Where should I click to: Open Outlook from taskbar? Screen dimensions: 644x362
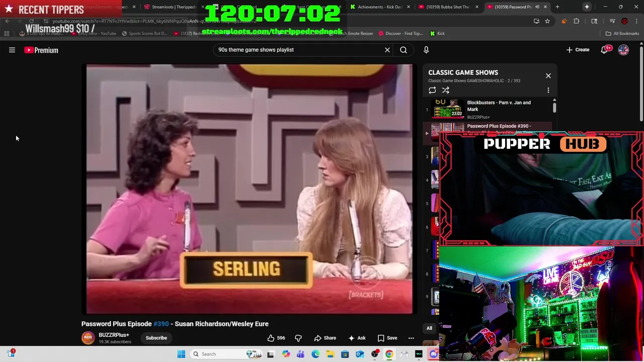click(x=360, y=354)
